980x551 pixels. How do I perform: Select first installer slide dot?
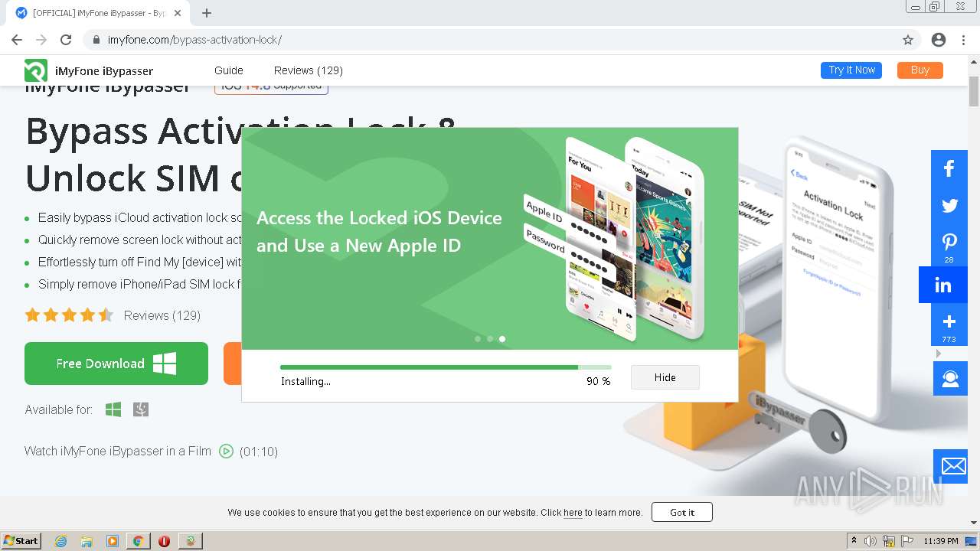coord(478,339)
